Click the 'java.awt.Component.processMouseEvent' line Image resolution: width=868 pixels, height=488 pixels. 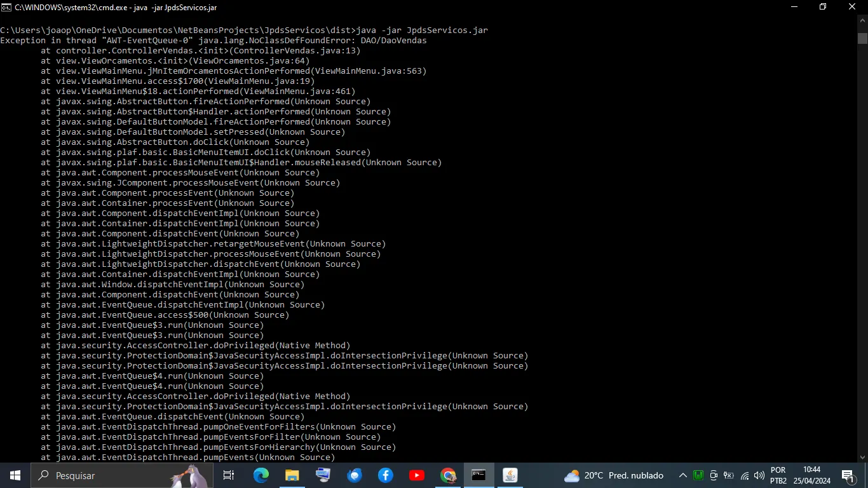click(180, 173)
